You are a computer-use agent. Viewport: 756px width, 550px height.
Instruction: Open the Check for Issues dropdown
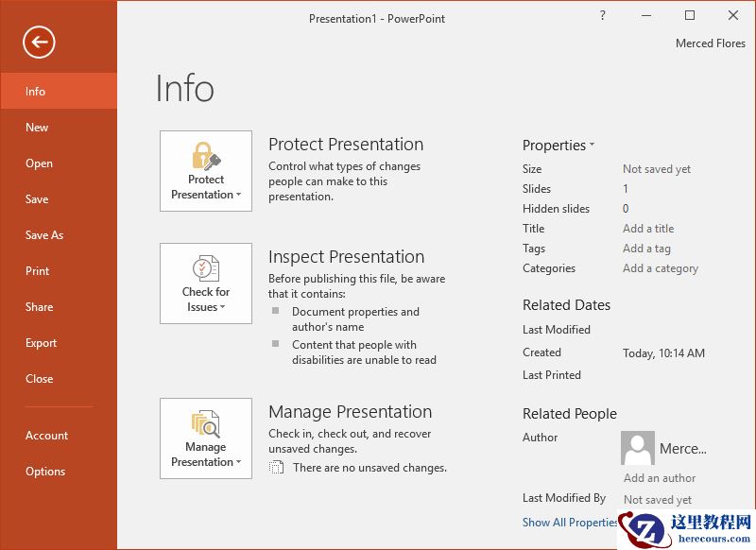tap(206, 284)
